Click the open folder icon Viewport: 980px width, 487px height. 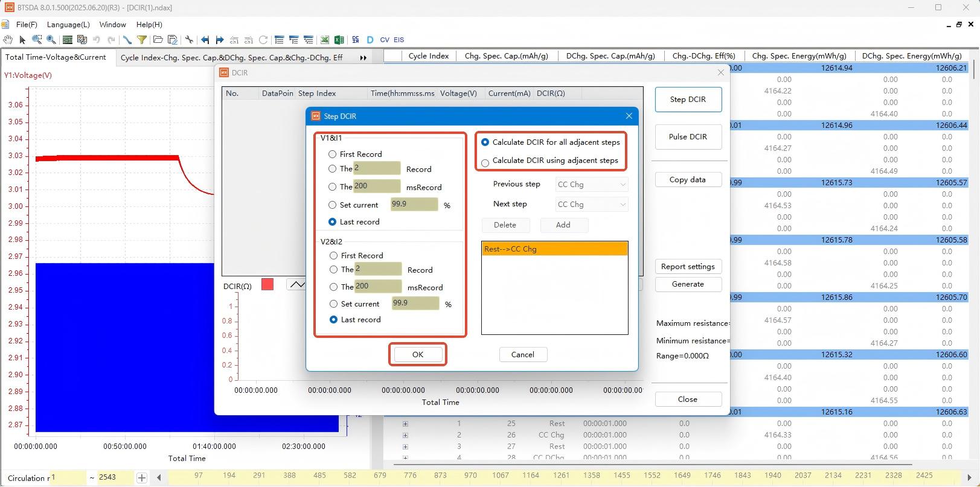158,40
